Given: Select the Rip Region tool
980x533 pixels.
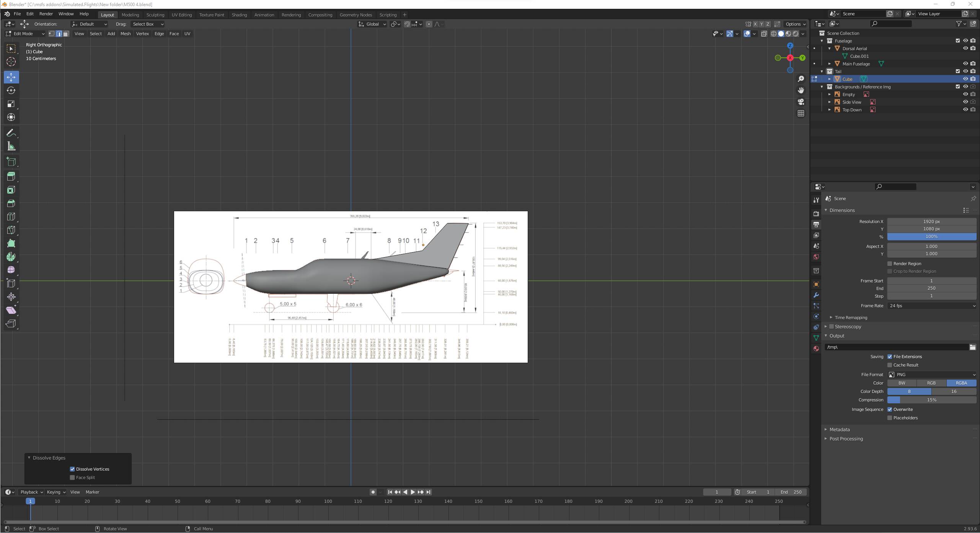Looking at the screenshot, I should coord(11,324).
